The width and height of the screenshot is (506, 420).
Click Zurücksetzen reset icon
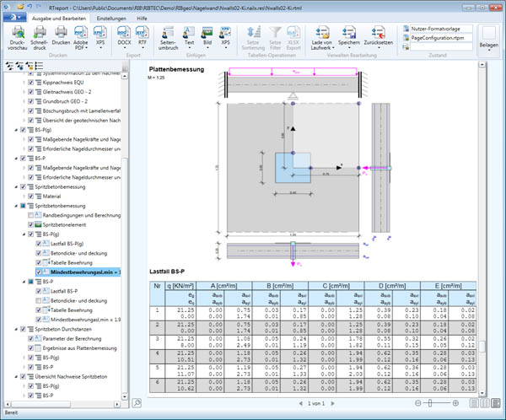(378, 33)
